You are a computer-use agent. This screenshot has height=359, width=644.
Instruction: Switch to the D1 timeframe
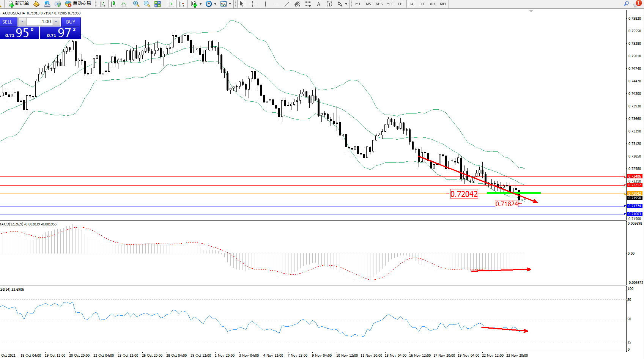tap(422, 4)
